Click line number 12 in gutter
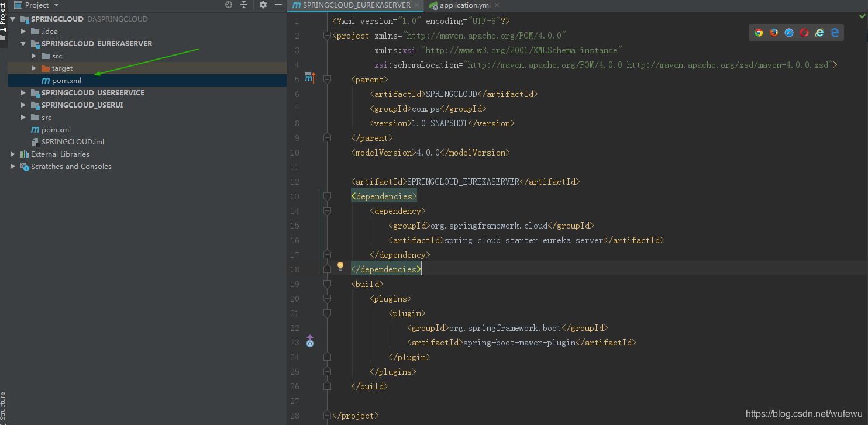Viewport: 868px width, 425px height. coord(294,182)
